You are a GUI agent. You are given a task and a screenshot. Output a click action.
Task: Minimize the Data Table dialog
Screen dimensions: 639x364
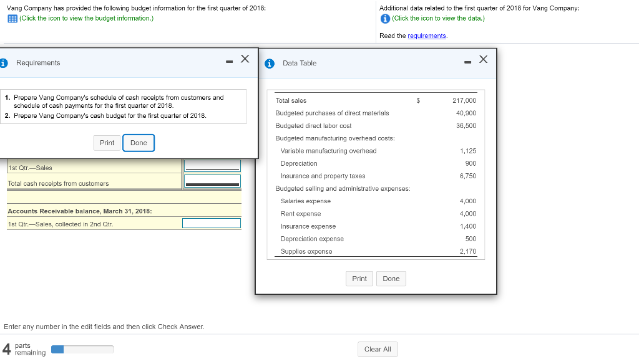(x=467, y=61)
